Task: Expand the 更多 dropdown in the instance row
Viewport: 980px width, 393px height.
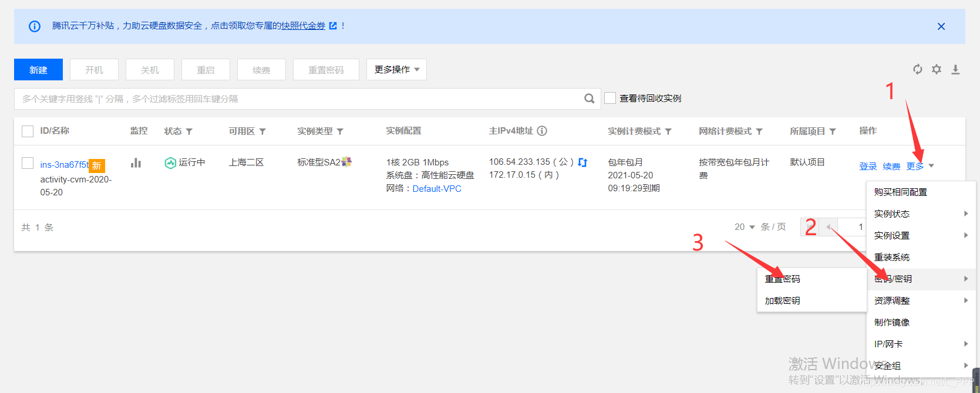Action: click(920, 166)
